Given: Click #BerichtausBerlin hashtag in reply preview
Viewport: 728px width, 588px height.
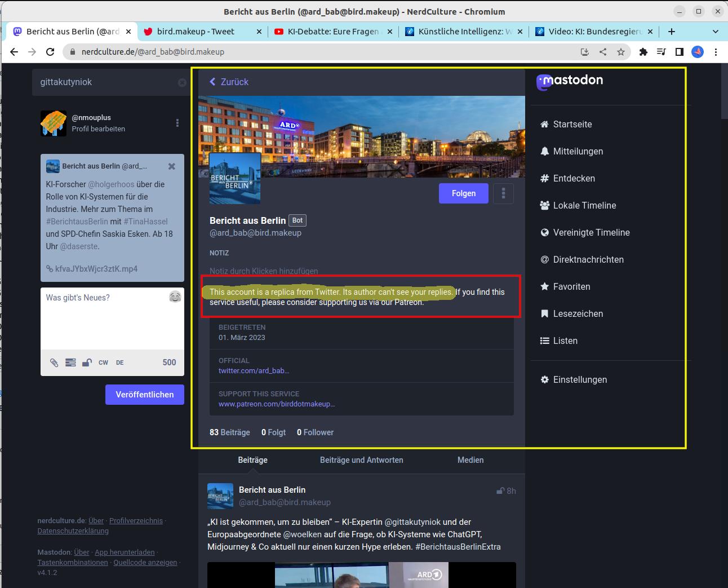Looking at the screenshot, I should (77, 222).
